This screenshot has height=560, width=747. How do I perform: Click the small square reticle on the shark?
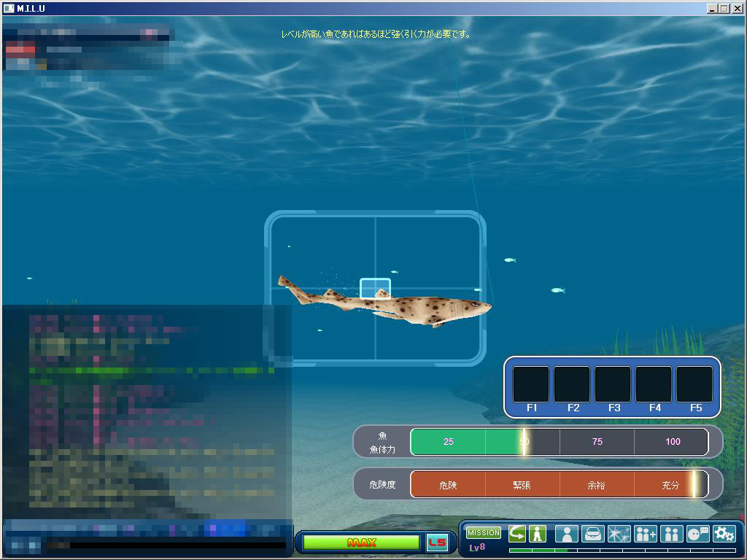(x=375, y=289)
